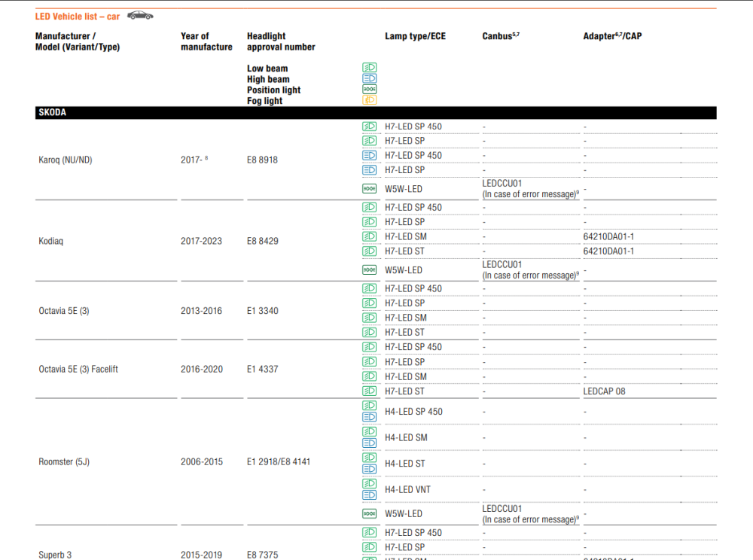Click Kodiaq low beam icon for H7-LED ST

369,251
